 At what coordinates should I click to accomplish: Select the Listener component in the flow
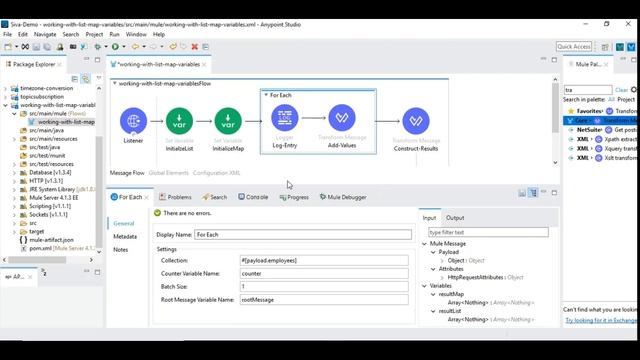click(x=133, y=121)
